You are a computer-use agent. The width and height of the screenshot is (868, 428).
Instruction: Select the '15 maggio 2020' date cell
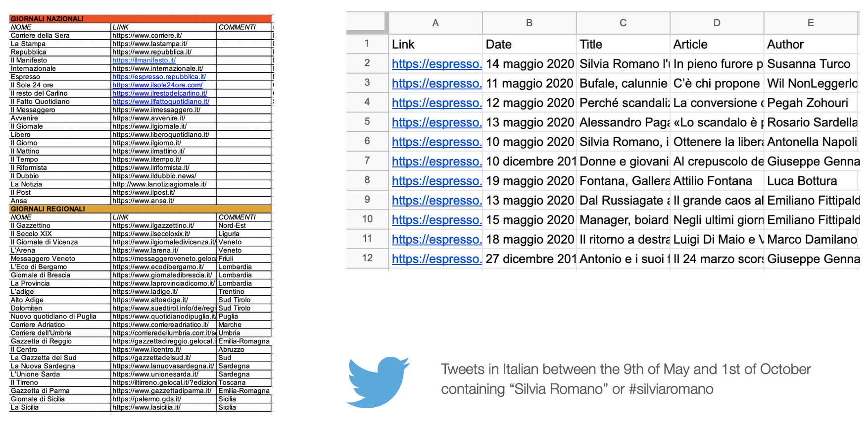coord(530,220)
